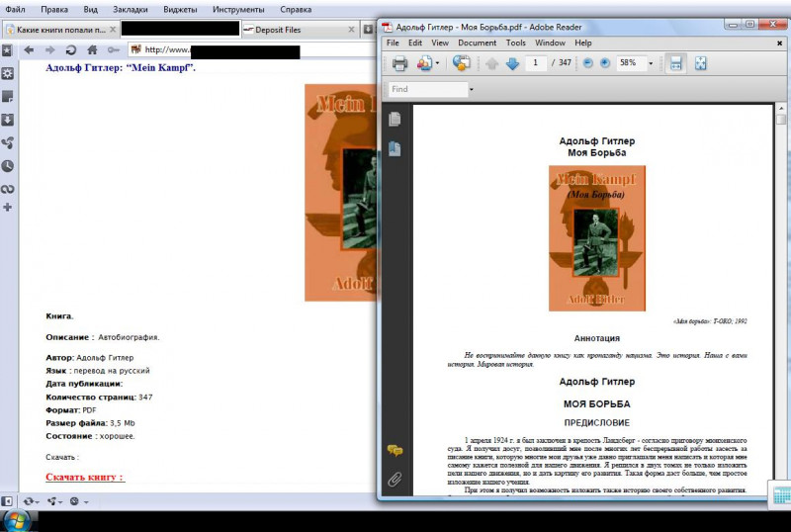Go forward with the browser forward arrow

click(49, 49)
